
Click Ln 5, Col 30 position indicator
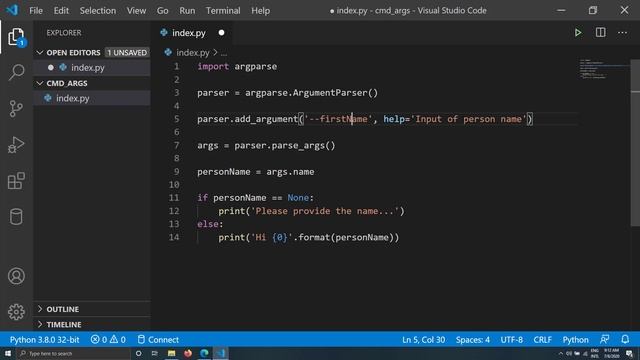(423, 340)
